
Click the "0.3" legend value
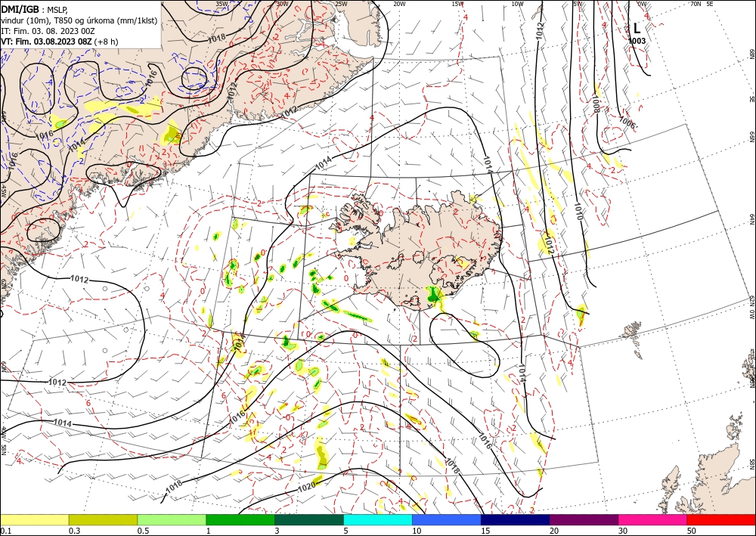tap(74, 531)
